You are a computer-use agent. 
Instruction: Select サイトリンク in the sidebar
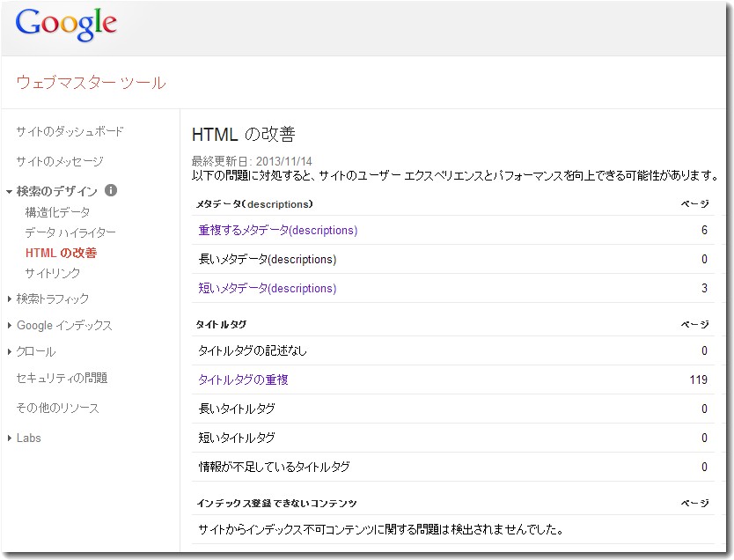point(53,273)
